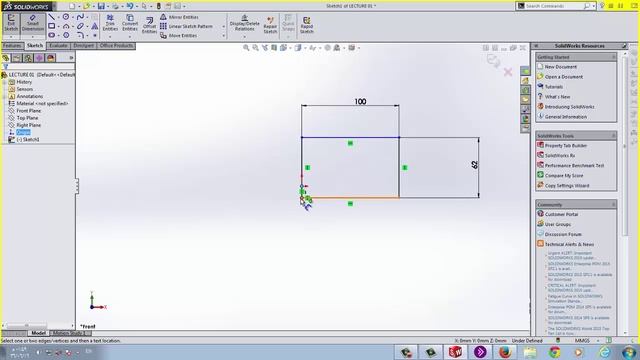
Task: Click the Property Tab Builder link
Action: pyautogui.click(x=566, y=146)
